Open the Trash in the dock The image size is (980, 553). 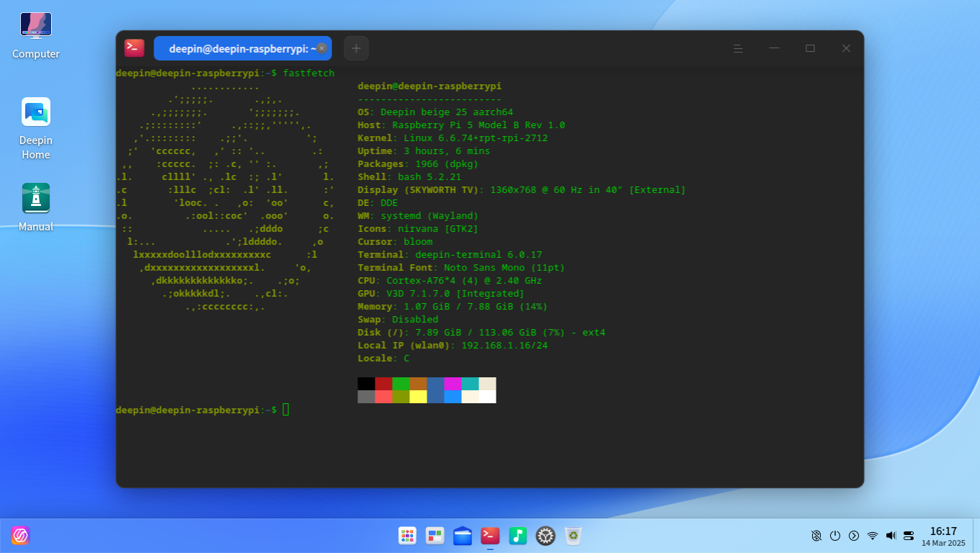click(x=573, y=535)
